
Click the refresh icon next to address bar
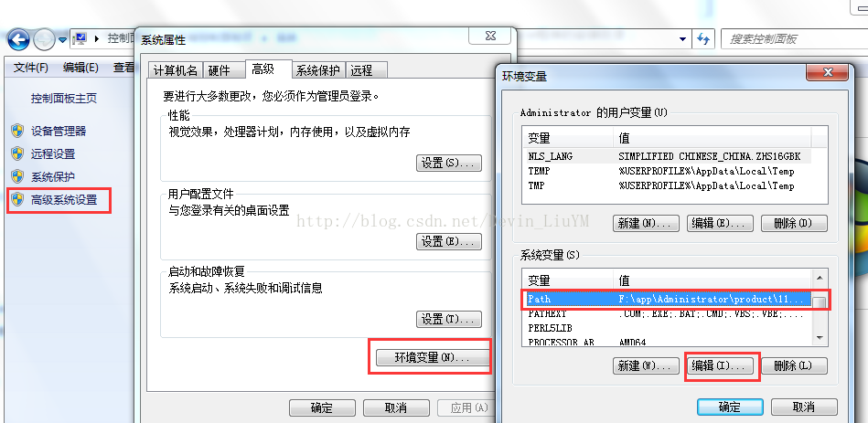[703, 39]
